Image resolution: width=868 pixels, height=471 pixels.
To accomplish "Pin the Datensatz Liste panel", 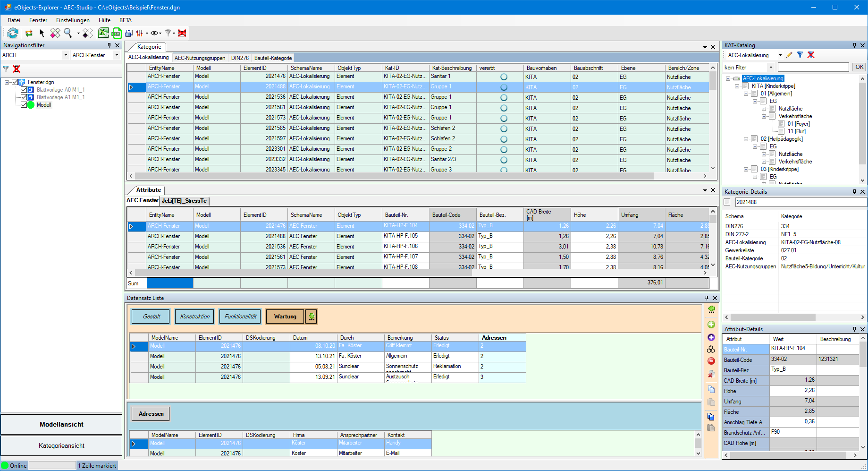I will click(707, 298).
